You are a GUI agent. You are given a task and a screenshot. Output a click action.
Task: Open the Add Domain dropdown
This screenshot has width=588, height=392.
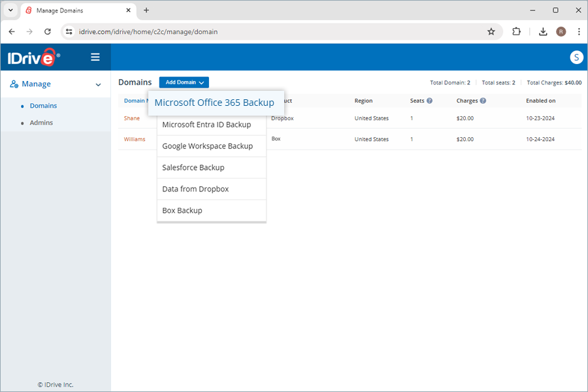click(x=184, y=82)
